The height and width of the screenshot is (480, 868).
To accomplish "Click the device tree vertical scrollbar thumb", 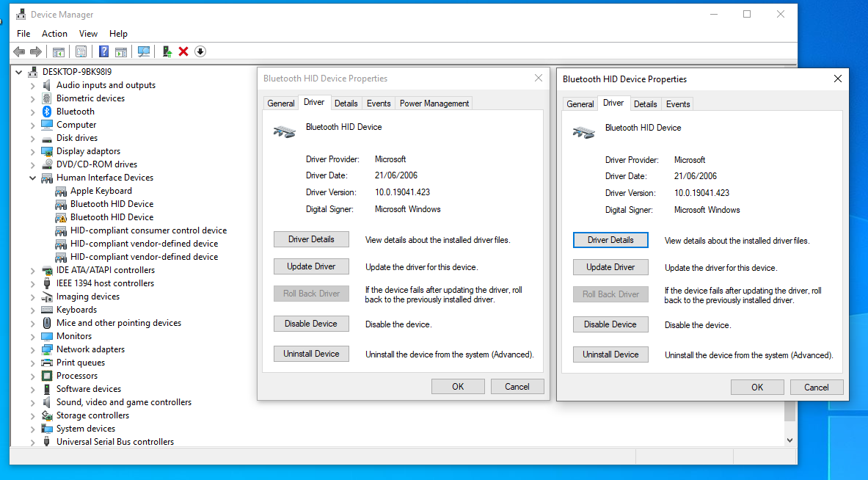I will pyautogui.click(x=790, y=412).
